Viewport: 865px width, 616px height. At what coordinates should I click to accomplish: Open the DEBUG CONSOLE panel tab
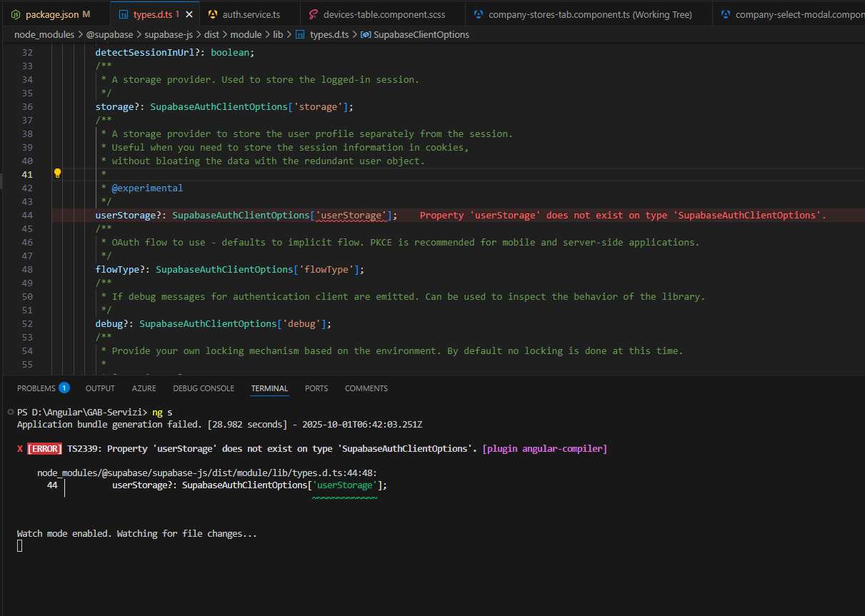pyautogui.click(x=204, y=388)
